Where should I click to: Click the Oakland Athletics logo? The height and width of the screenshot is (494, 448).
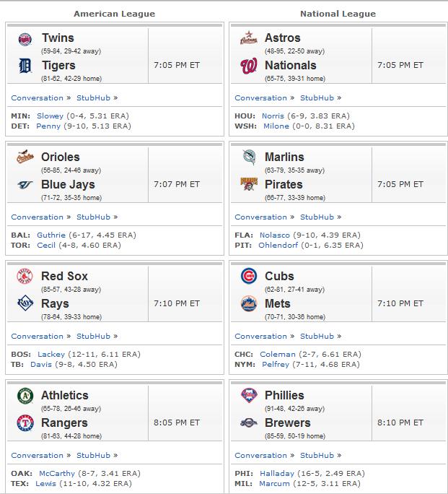pyautogui.click(x=25, y=396)
